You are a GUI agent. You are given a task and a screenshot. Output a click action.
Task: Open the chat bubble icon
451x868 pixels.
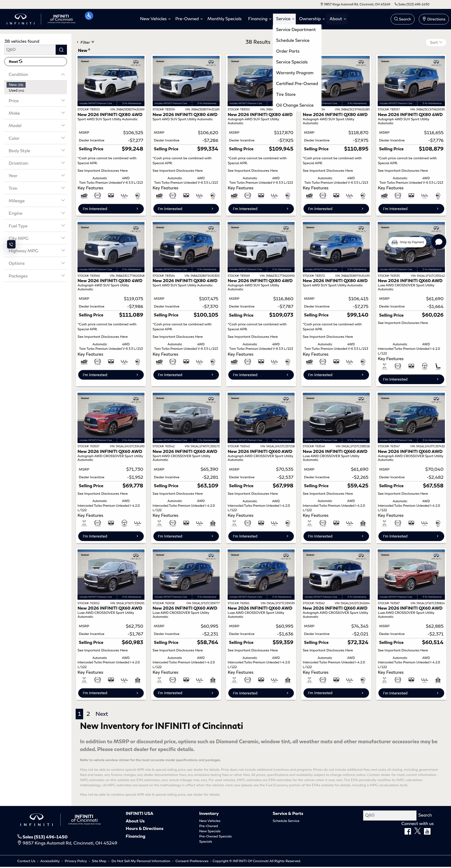[439, 242]
